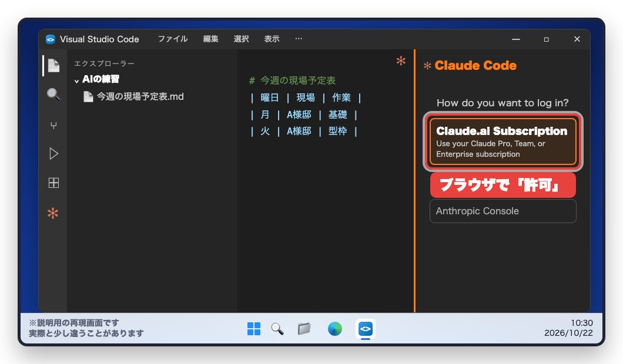Close the Visual Studio Code window
623x364 pixels.
(x=577, y=39)
